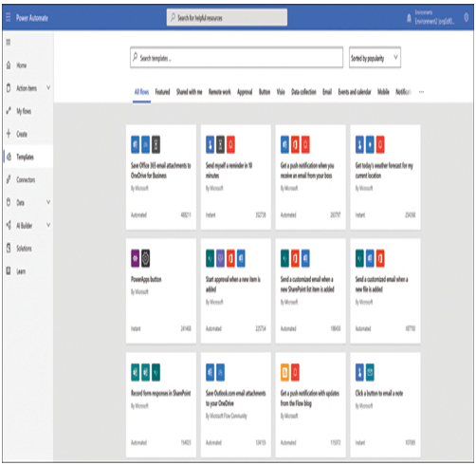Switch to the Featured tab
476x465 pixels.
click(x=162, y=92)
